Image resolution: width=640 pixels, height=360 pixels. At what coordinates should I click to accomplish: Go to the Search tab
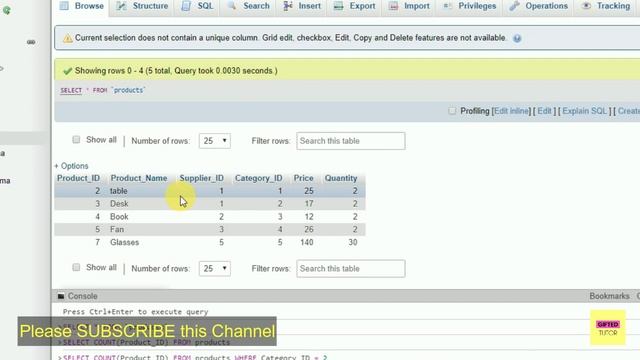[249, 6]
